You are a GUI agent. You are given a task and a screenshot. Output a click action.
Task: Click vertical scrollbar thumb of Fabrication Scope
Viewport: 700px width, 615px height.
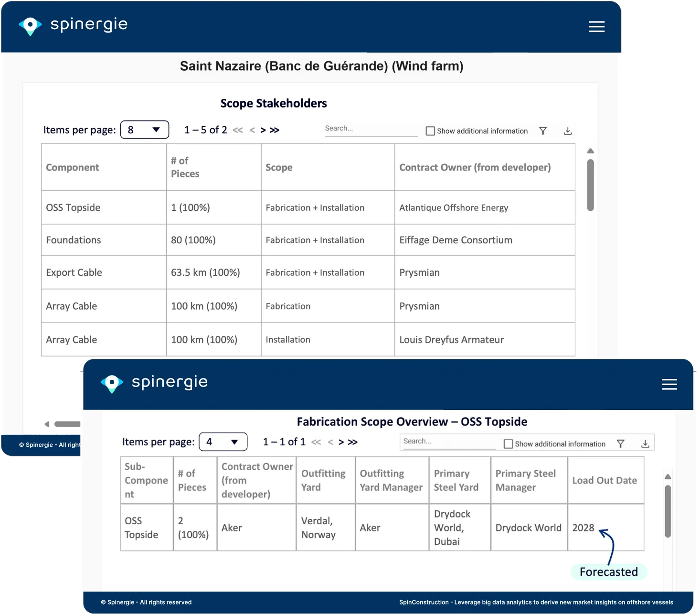668,511
